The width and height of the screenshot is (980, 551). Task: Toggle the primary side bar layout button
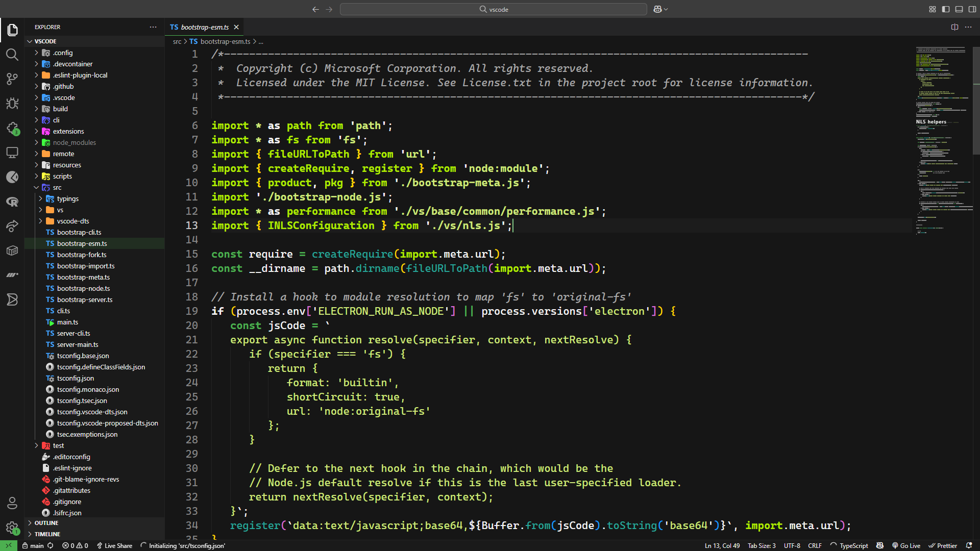tap(946, 9)
